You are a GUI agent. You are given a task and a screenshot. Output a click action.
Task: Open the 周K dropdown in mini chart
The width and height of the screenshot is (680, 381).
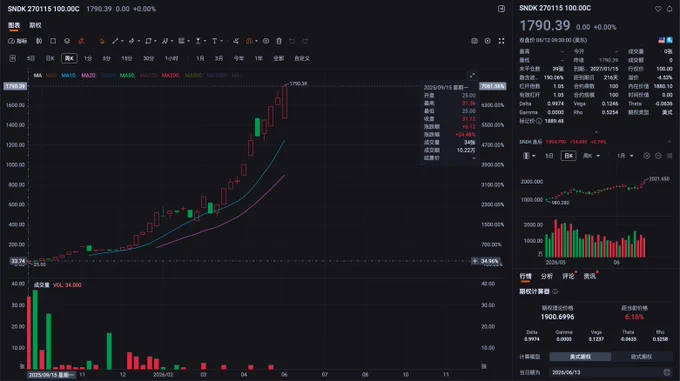point(591,156)
